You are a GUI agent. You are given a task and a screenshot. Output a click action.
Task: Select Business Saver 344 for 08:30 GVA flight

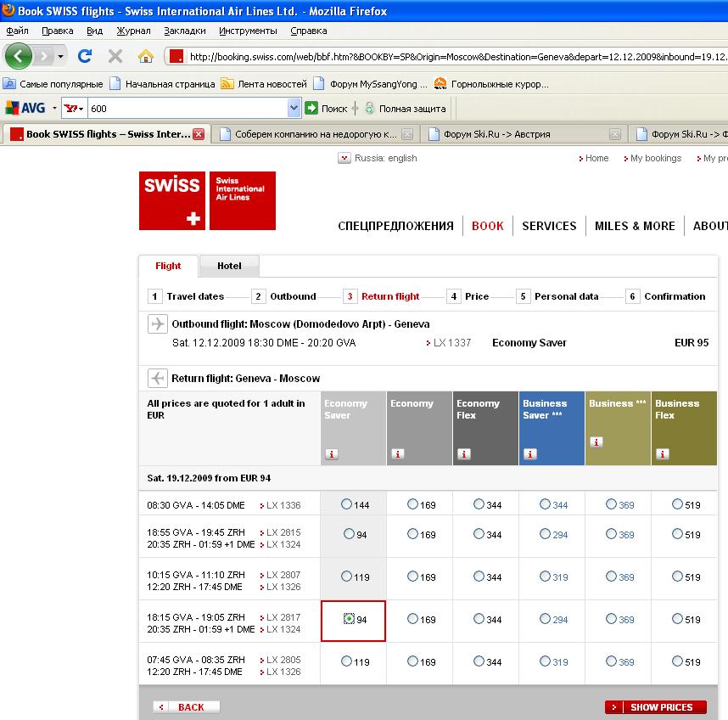[x=545, y=504]
